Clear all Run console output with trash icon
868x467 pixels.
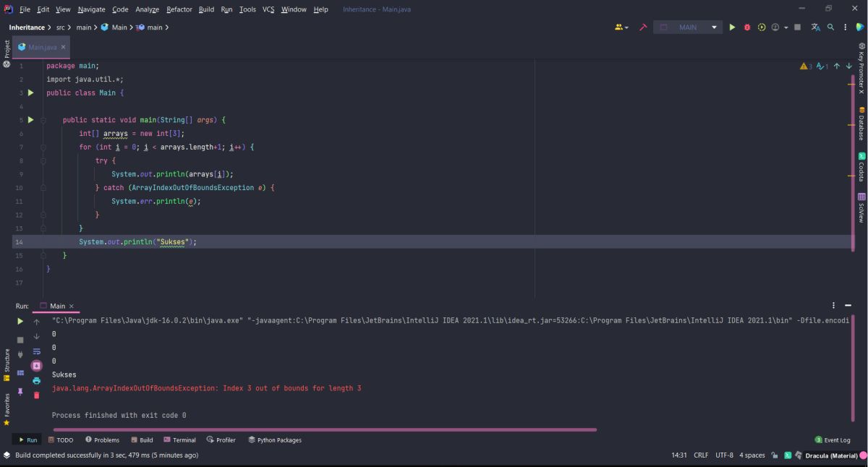click(37, 395)
